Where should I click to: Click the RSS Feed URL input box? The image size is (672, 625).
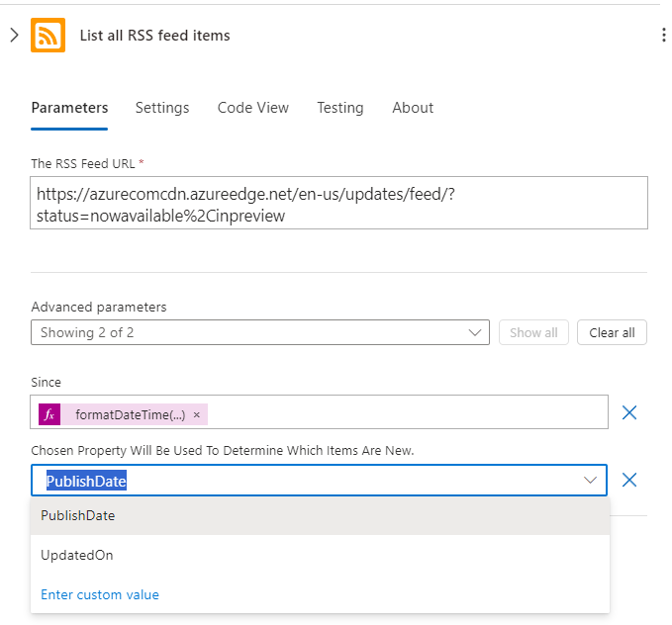338,203
